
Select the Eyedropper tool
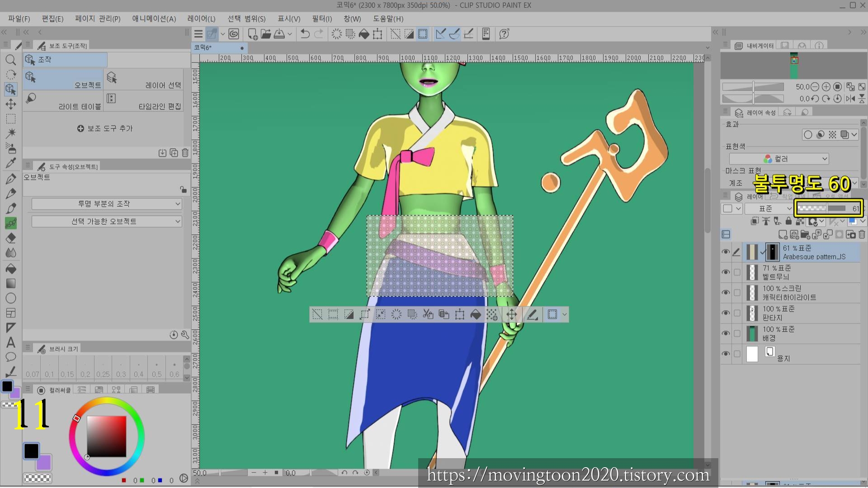[11, 164]
